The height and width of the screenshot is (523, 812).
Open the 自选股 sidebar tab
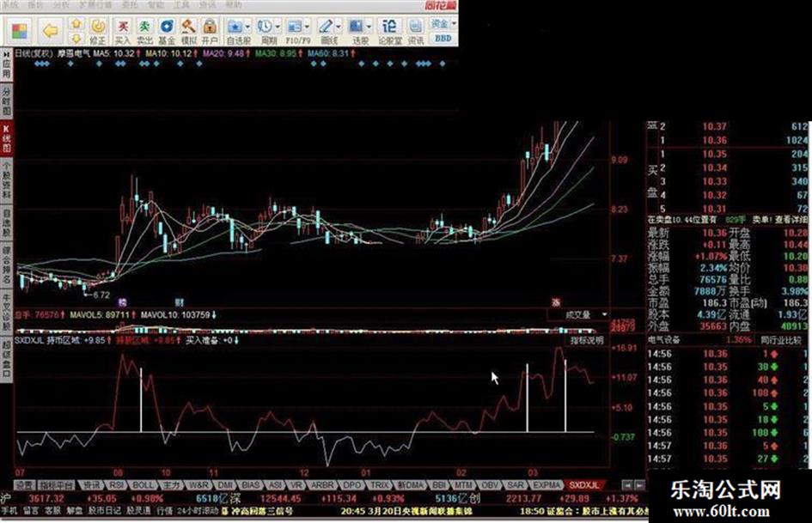coord(6,222)
